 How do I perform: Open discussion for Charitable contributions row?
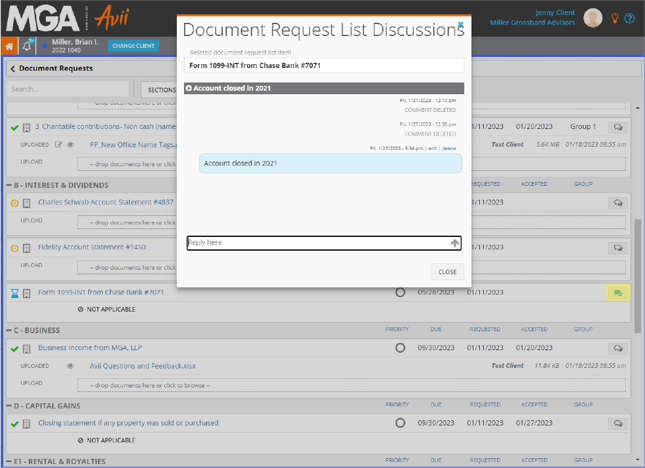pyautogui.click(x=618, y=127)
